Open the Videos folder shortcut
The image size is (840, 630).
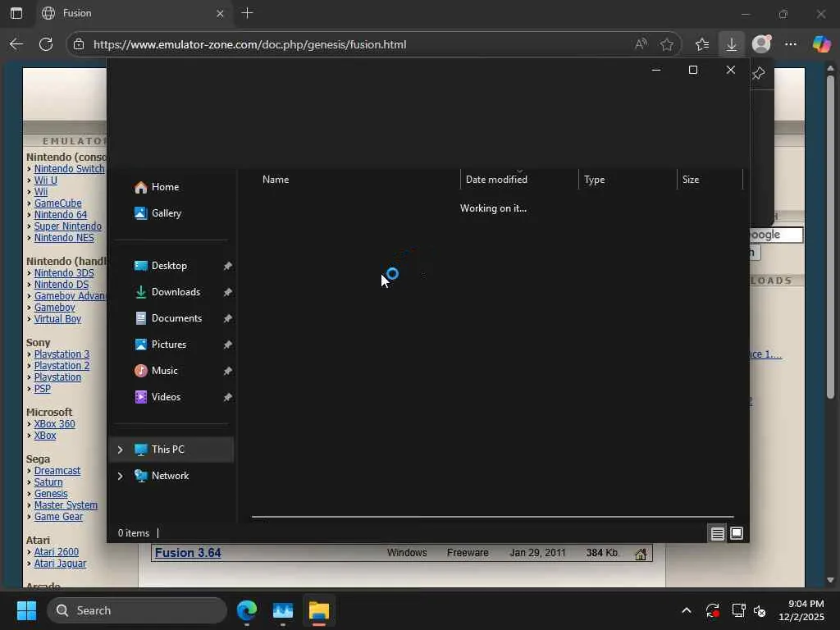[x=157, y=397]
